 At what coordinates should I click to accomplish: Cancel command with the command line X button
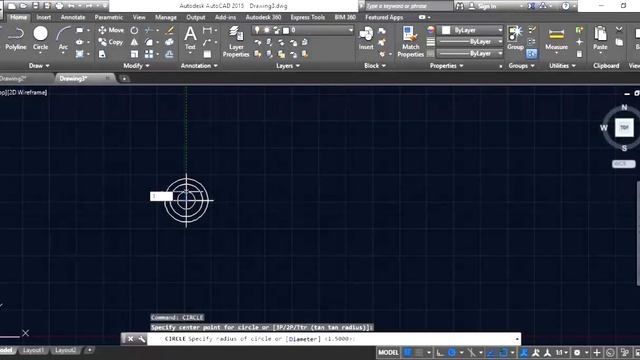130,339
